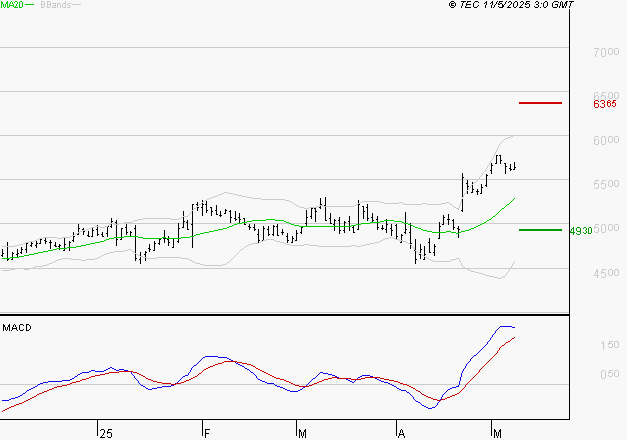The height and width of the screenshot is (440, 627).
Task: Click the MACD panel label
Action: (x=17, y=327)
